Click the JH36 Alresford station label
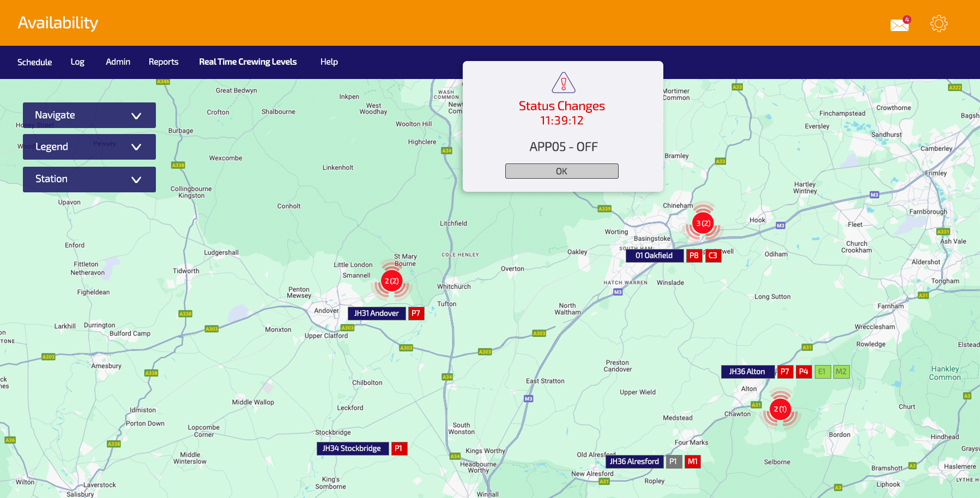Screen dimensions: 980x498 (634, 461)
